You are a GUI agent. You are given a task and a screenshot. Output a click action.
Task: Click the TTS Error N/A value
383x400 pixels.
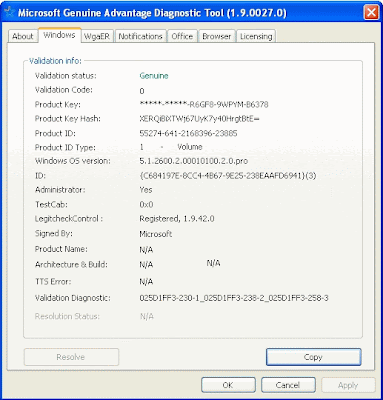pyautogui.click(x=146, y=282)
